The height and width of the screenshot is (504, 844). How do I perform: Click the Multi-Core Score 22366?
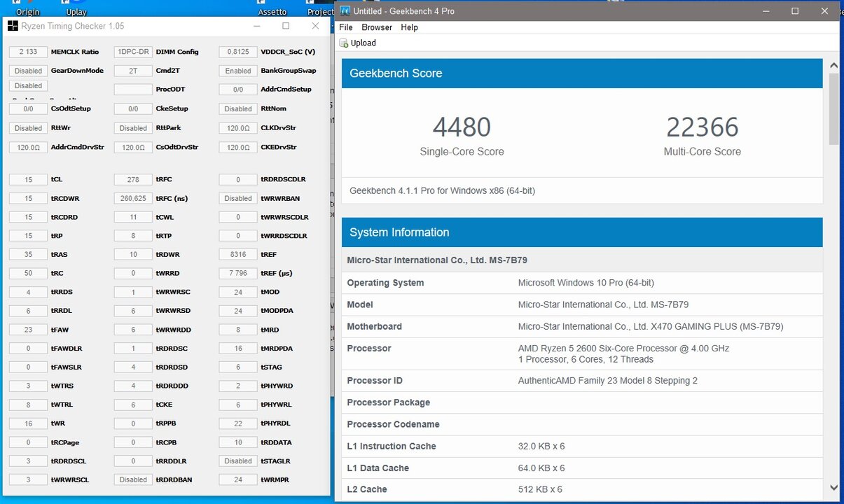[703, 127]
